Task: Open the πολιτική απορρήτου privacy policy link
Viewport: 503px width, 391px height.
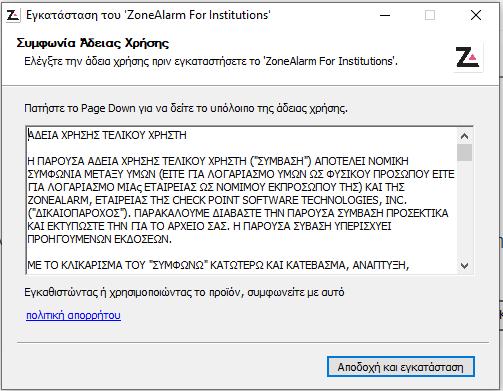Action: click(73, 315)
